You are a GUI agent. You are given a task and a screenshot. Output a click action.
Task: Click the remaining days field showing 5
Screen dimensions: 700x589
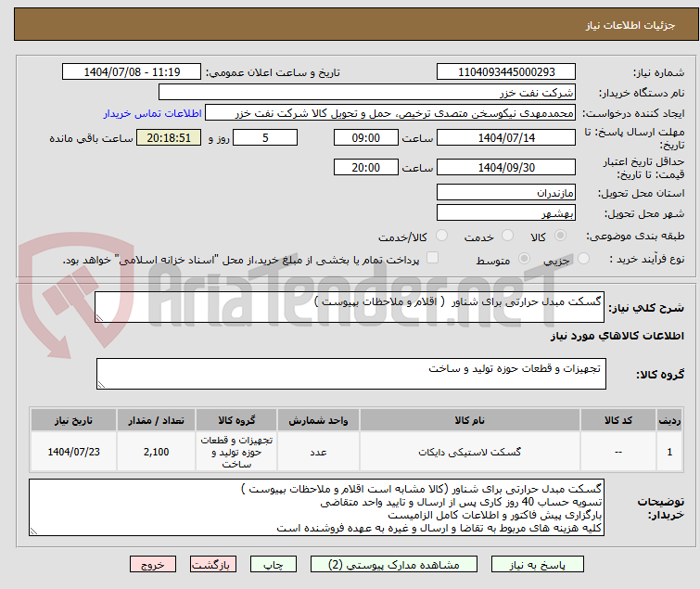tap(265, 137)
